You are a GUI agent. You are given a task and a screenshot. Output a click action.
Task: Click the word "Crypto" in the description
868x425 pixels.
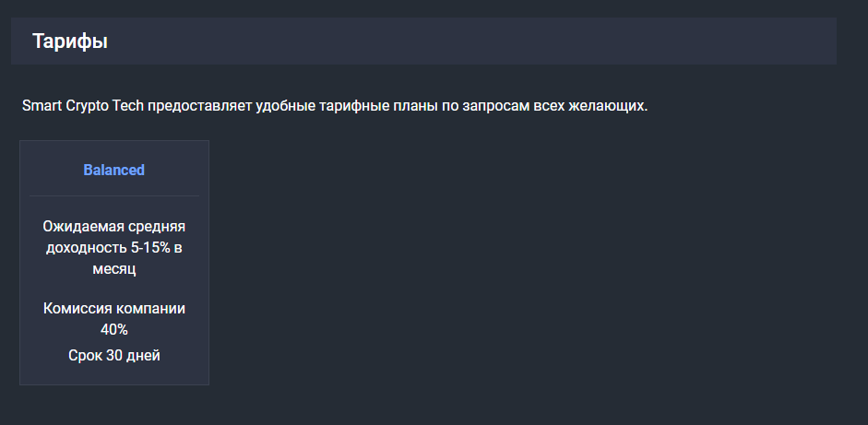[x=88, y=106]
